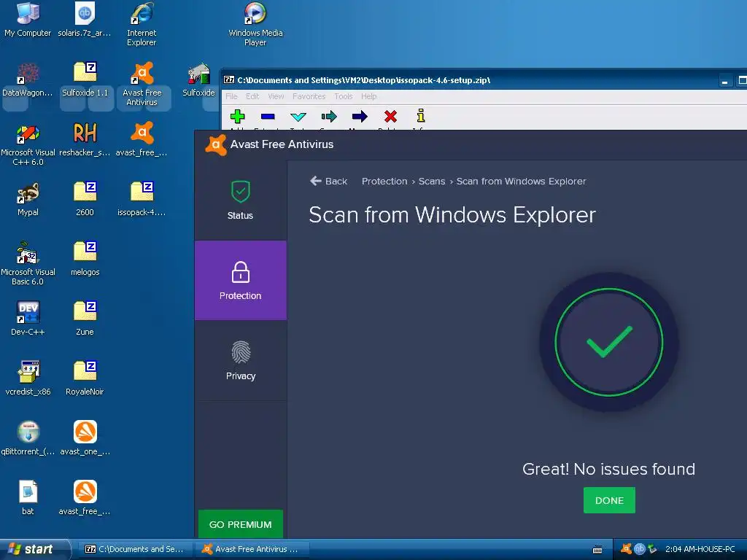747x560 pixels.
Task: Select the Sulfoxide 1.1 zip icon
Action: coord(85,79)
